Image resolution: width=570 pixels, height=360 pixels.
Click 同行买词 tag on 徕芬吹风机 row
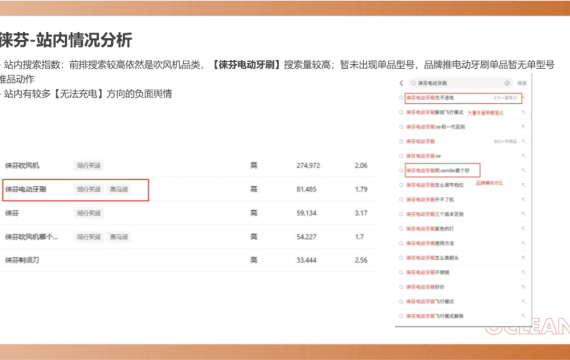88,165
